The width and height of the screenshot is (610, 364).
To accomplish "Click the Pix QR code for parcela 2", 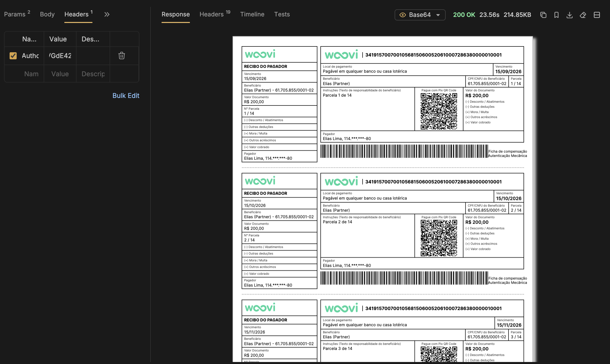I will tap(439, 238).
